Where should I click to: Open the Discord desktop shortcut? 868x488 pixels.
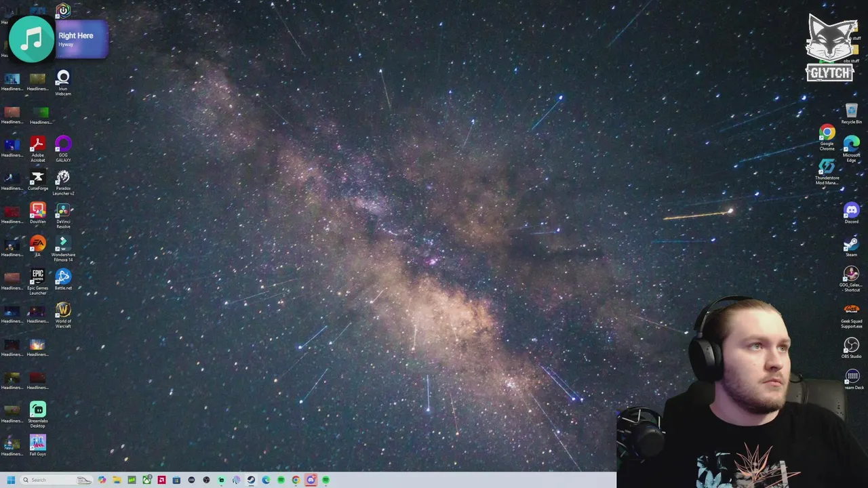click(x=851, y=213)
